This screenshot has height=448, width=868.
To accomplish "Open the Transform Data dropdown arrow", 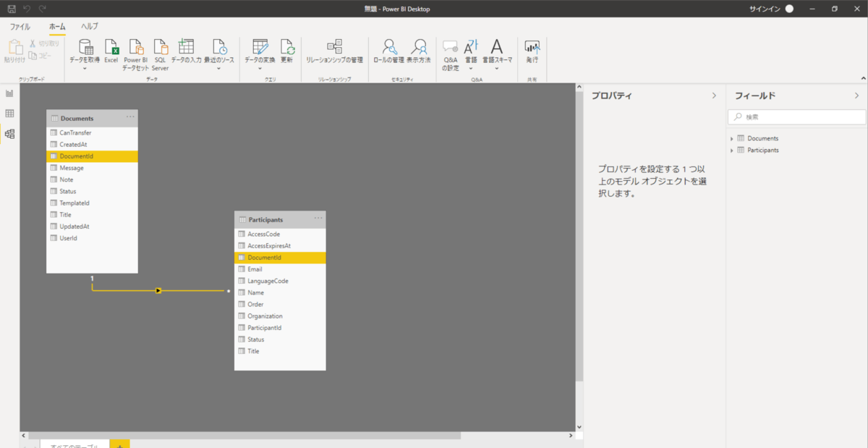I will (260, 69).
